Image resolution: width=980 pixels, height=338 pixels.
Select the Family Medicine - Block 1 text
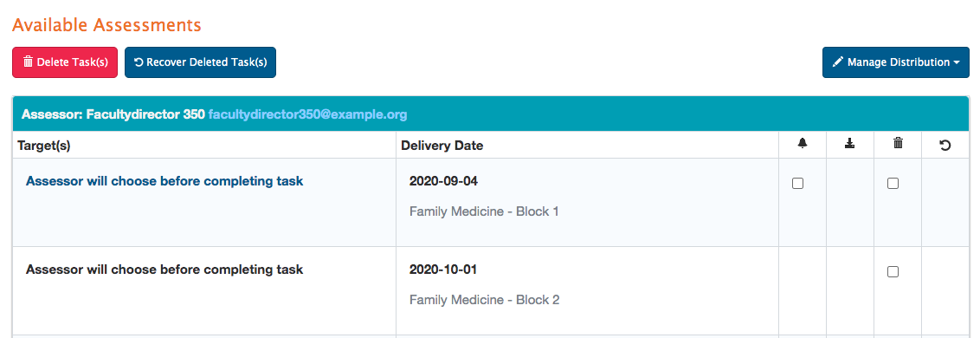tap(484, 211)
